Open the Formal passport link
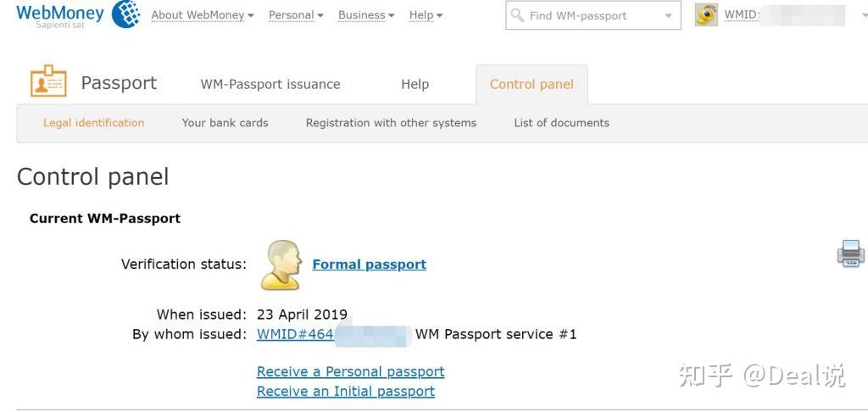Viewport: 868px width, 412px height. point(369,264)
